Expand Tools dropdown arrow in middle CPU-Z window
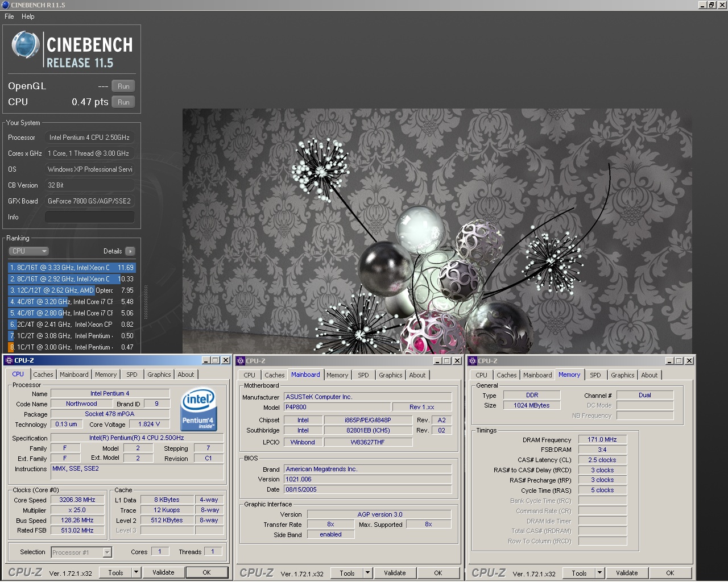The height and width of the screenshot is (582, 728). coord(367,573)
